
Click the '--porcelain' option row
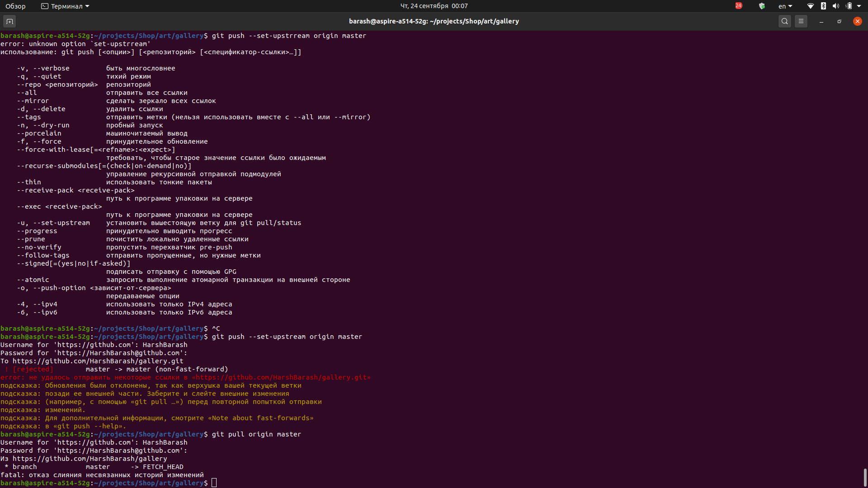102,133
